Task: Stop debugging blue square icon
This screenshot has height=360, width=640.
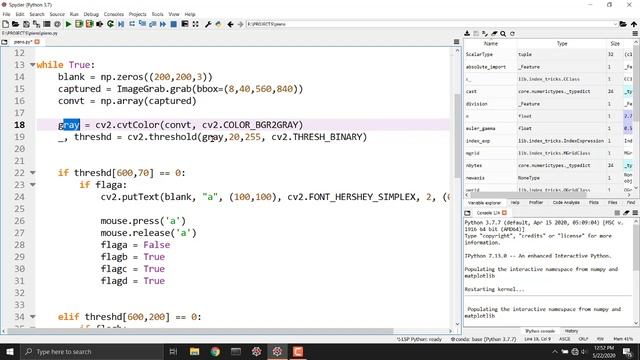Action: 173,24
